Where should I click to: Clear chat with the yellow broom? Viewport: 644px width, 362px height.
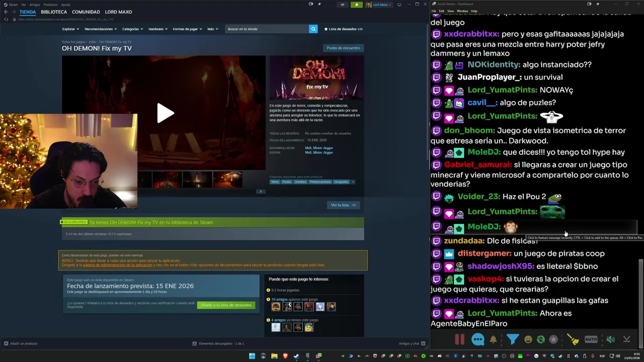pyautogui.click(x=573, y=339)
